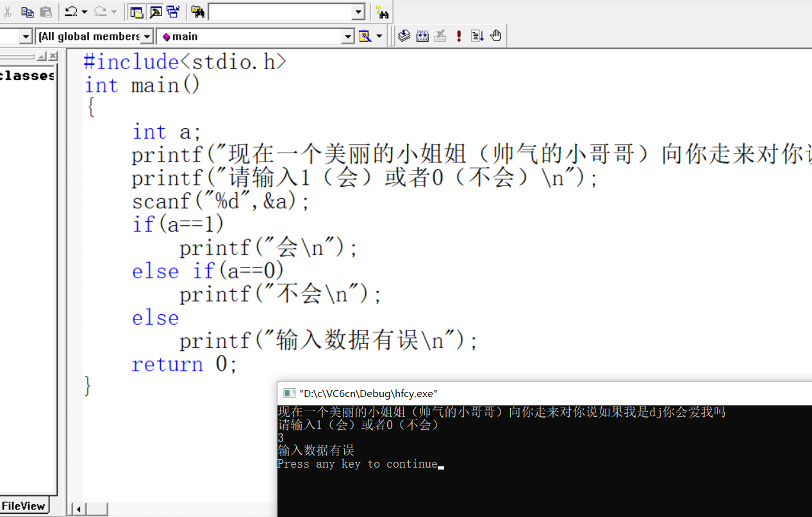Click the console output line '输入数据有误'
812x517 pixels.
click(316, 451)
